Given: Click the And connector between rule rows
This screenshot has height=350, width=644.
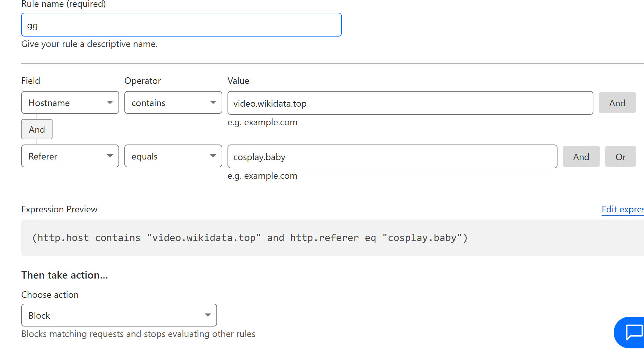Looking at the screenshot, I should tap(37, 129).
